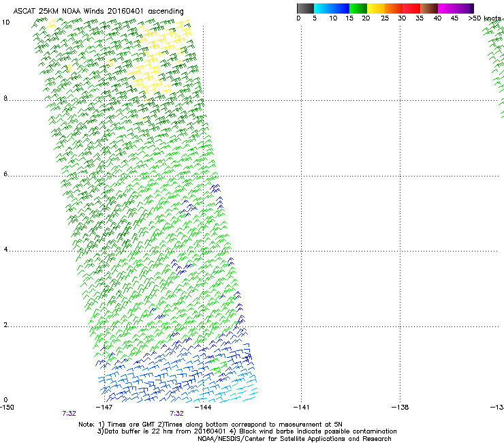This screenshot has height=443, width=504.
Task: Click the latitude label '2'
Action: tap(5, 325)
